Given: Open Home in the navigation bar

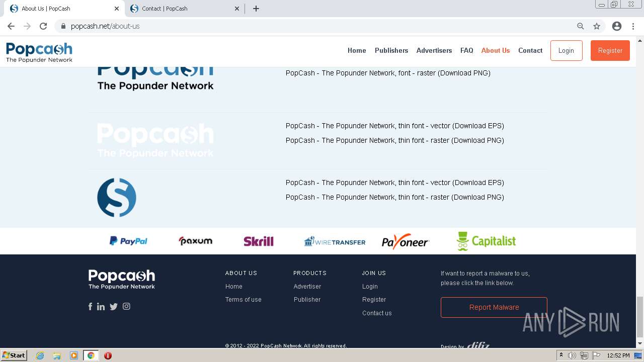Looking at the screenshot, I should [x=357, y=50].
